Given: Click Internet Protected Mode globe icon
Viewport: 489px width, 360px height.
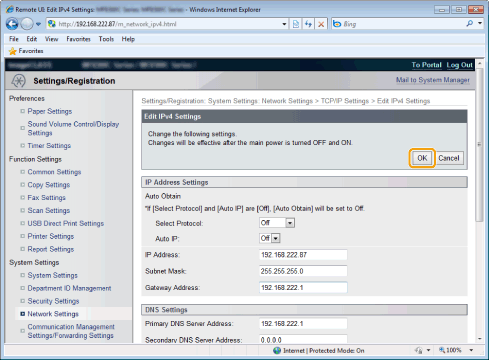Looking at the screenshot, I should pos(277,351).
